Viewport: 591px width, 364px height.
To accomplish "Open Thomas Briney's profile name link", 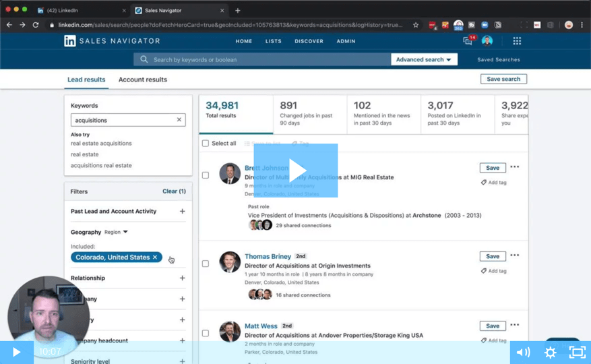I will 268,256.
